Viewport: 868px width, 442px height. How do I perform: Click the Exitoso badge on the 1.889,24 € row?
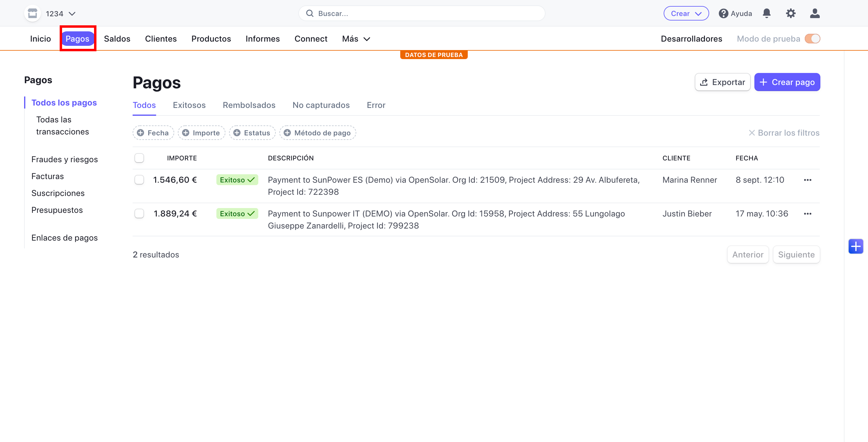[237, 214]
